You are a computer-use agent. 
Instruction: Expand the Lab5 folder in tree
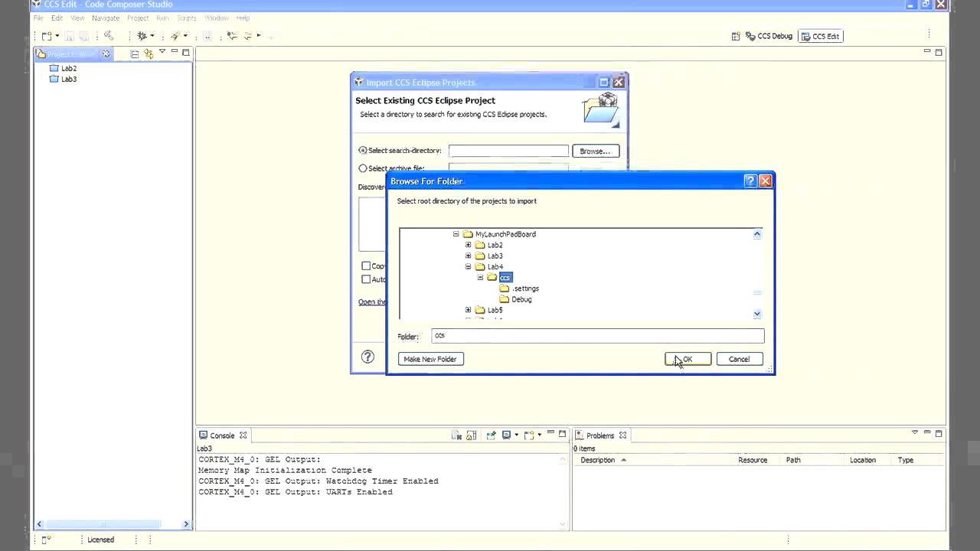pos(469,310)
